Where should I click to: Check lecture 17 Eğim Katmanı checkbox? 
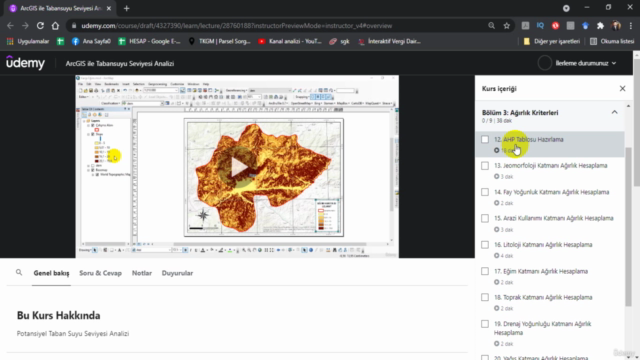[x=485, y=271]
